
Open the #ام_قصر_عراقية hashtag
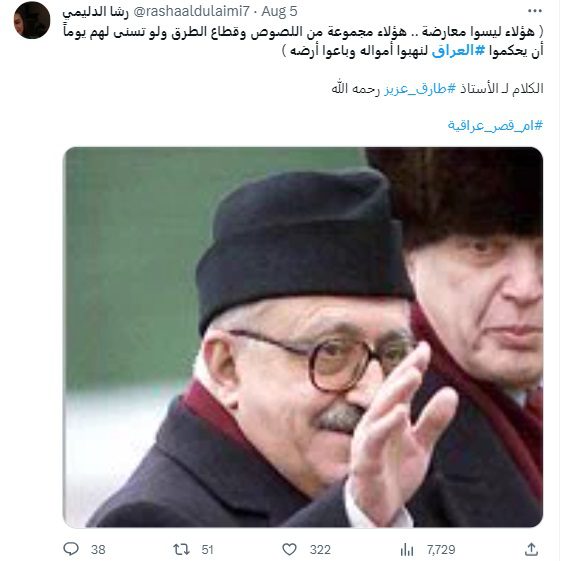point(495,126)
